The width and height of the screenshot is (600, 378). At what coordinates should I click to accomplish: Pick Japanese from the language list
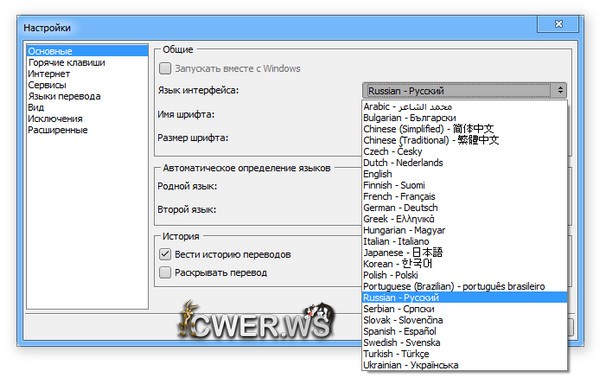click(x=464, y=253)
